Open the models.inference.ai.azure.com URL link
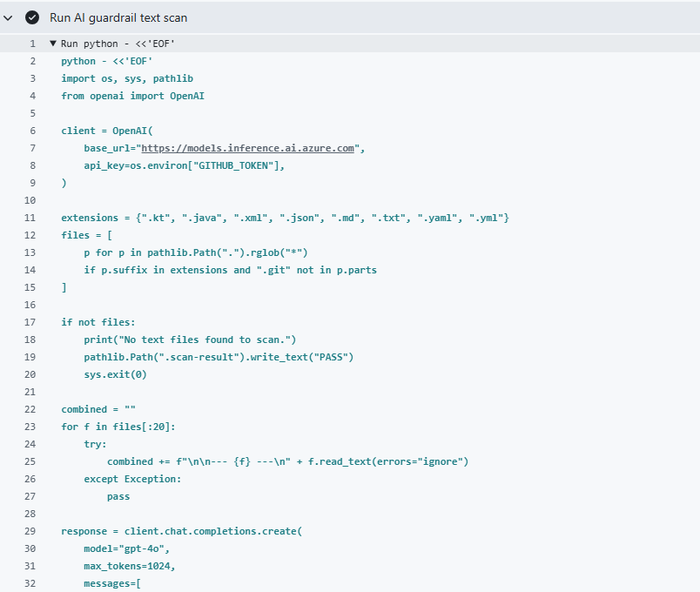This screenshot has width=700, height=592. click(248, 148)
